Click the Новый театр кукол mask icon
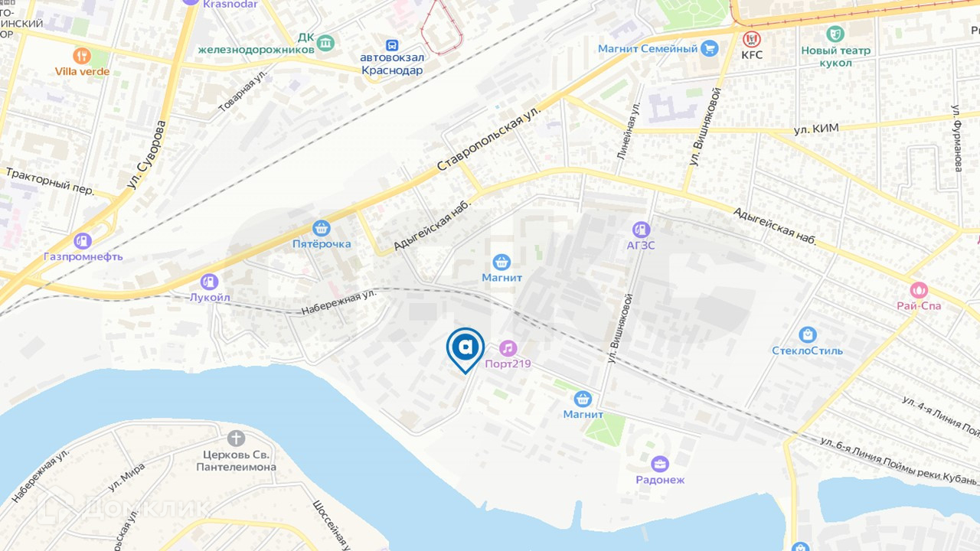 click(835, 34)
